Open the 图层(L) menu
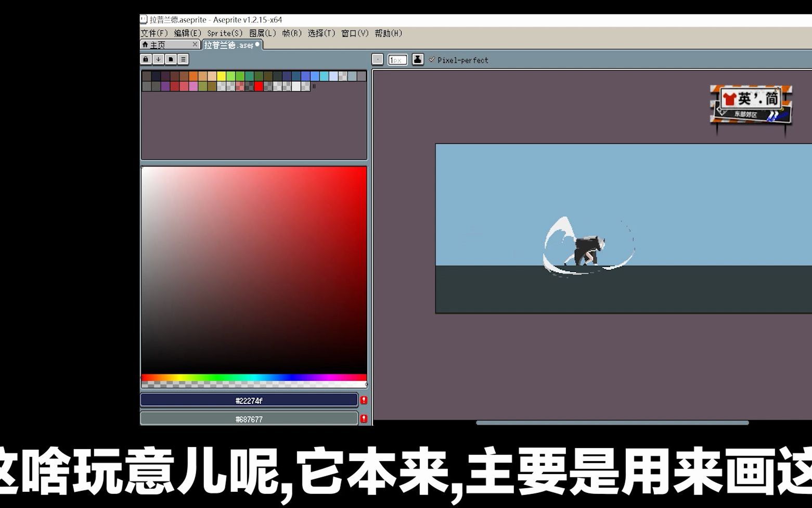This screenshot has width=812, height=508. pos(263,33)
